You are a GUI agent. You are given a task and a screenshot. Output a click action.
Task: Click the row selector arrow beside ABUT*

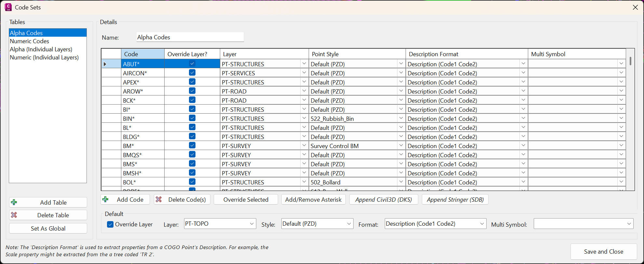[x=105, y=64]
